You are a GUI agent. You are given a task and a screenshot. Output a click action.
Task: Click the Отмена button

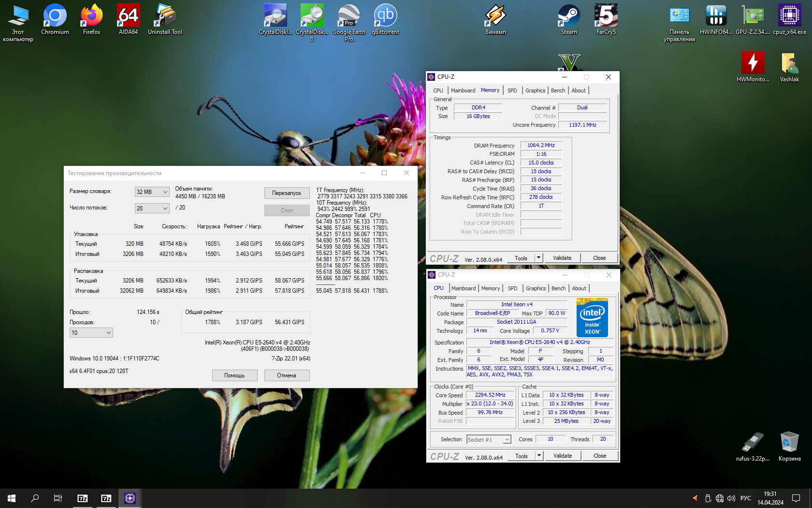pyautogui.click(x=287, y=375)
